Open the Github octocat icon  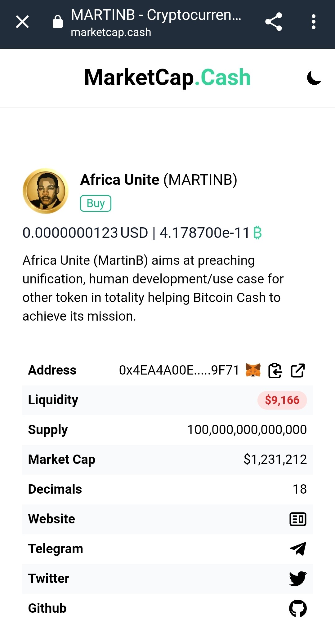pos(298,608)
